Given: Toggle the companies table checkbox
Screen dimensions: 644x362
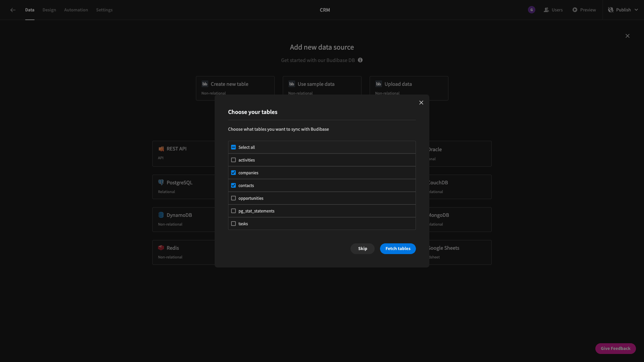Looking at the screenshot, I should 233,173.
